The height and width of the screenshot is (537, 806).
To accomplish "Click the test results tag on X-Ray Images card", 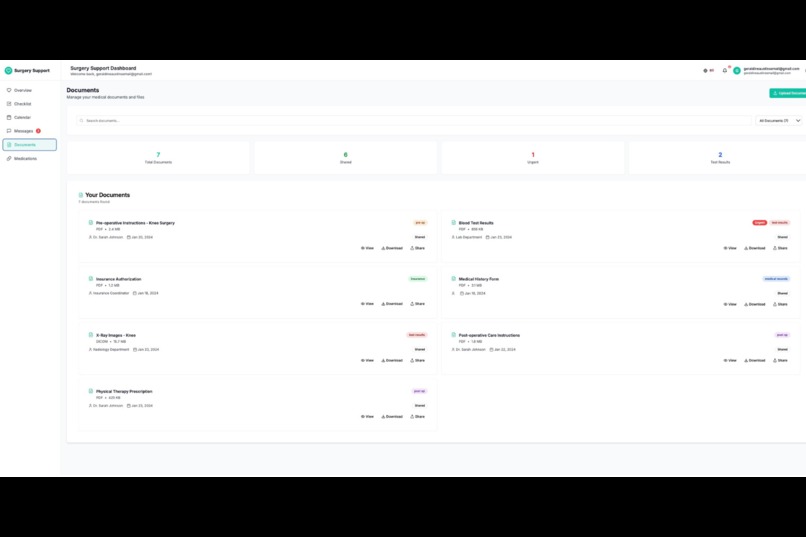I will pyautogui.click(x=417, y=335).
